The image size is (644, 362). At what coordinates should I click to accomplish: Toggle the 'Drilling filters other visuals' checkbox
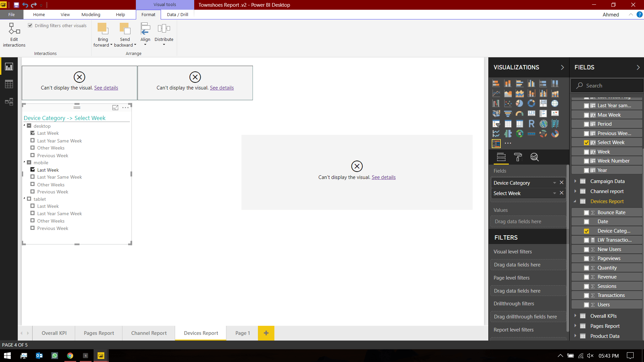pos(30,25)
